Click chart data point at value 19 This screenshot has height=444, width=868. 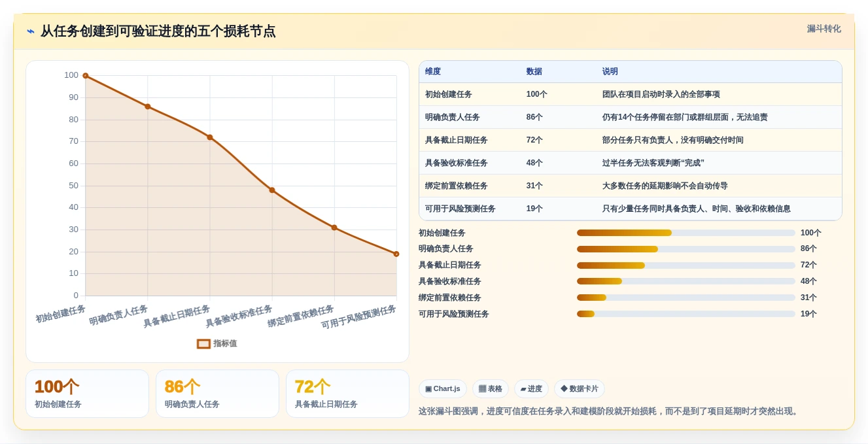coord(396,254)
